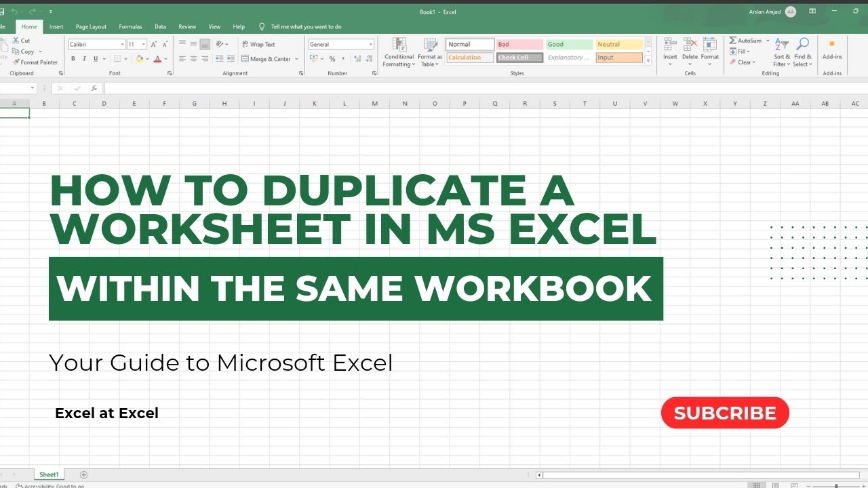Select the Sheet1 worksheet tab
Image resolution: width=868 pixels, height=488 pixels.
(x=49, y=474)
